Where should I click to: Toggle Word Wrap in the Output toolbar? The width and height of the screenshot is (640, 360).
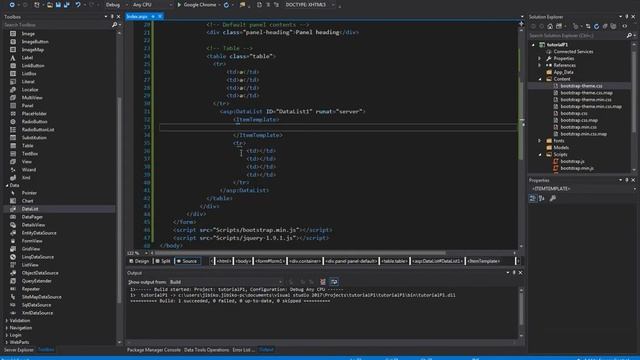(x=334, y=282)
